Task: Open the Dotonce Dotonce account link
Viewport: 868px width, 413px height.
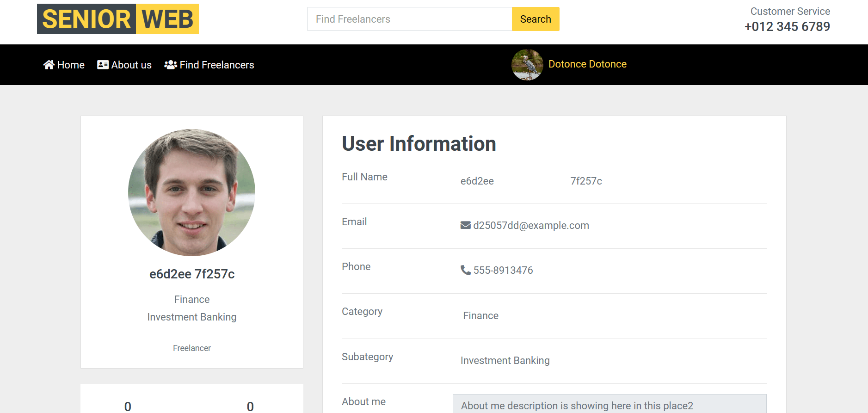Action: (x=587, y=64)
